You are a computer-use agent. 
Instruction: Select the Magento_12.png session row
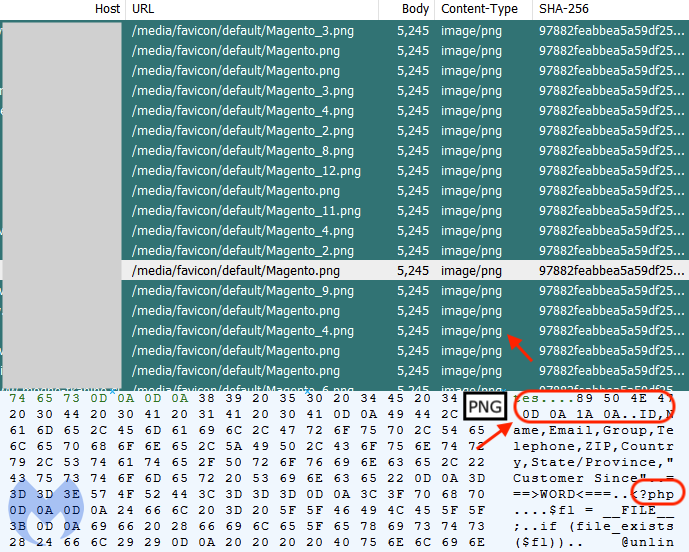246,171
